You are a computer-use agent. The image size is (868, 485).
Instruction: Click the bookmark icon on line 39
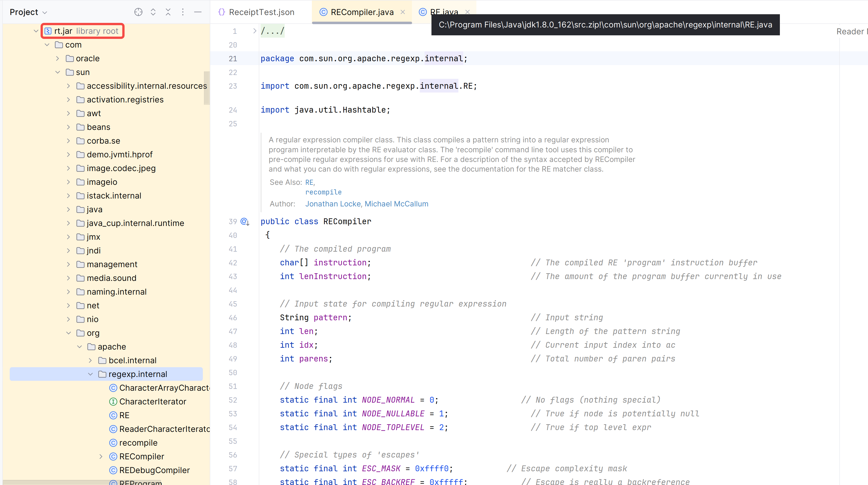point(244,221)
